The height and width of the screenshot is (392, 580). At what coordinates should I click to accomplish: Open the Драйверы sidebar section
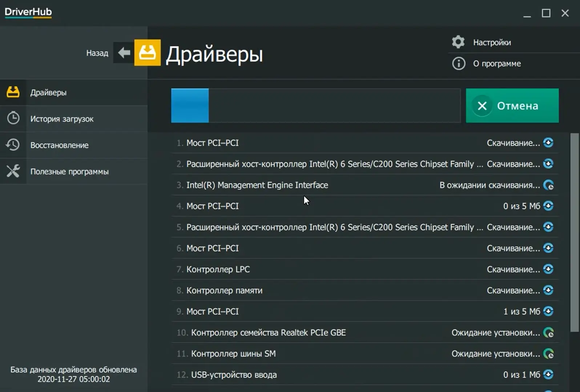[x=48, y=93]
